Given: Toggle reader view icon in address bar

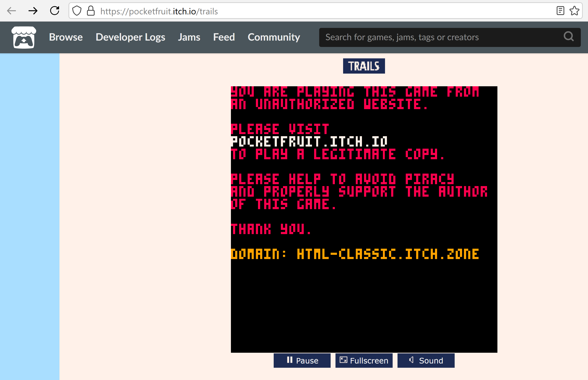Looking at the screenshot, I should coord(560,11).
